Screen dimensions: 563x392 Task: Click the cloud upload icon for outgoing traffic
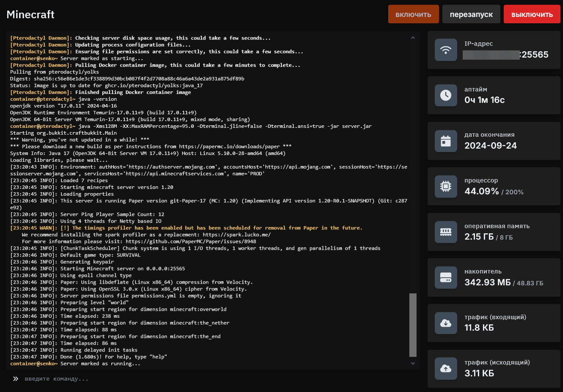pyautogui.click(x=446, y=368)
